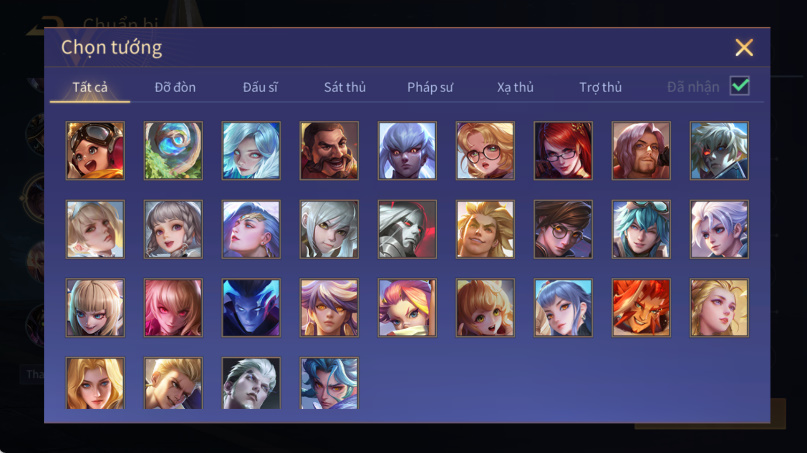
Task: Open the Sát thủ tab
Action: coord(345,87)
